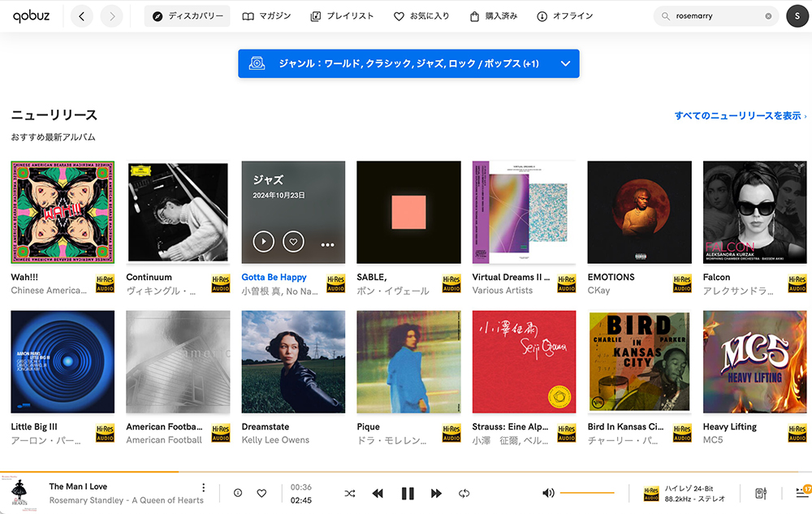Open the お気に入り tab
The image size is (812, 514).
[x=421, y=16]
